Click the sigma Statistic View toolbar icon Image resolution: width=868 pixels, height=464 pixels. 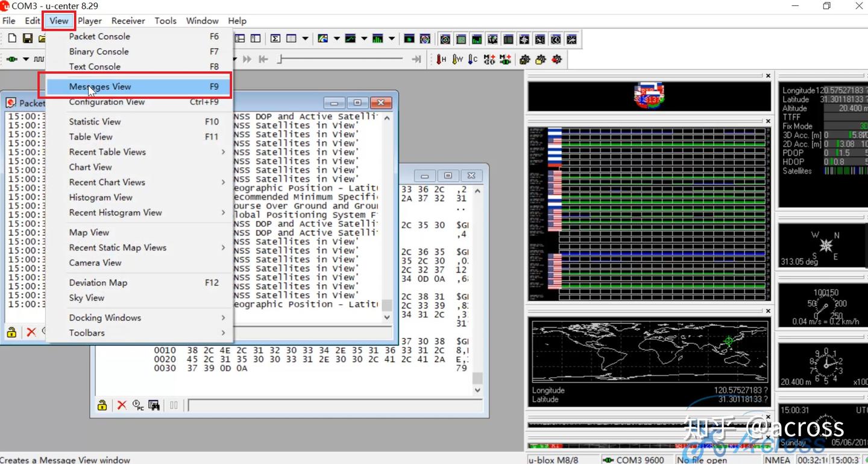click(275, 39)
